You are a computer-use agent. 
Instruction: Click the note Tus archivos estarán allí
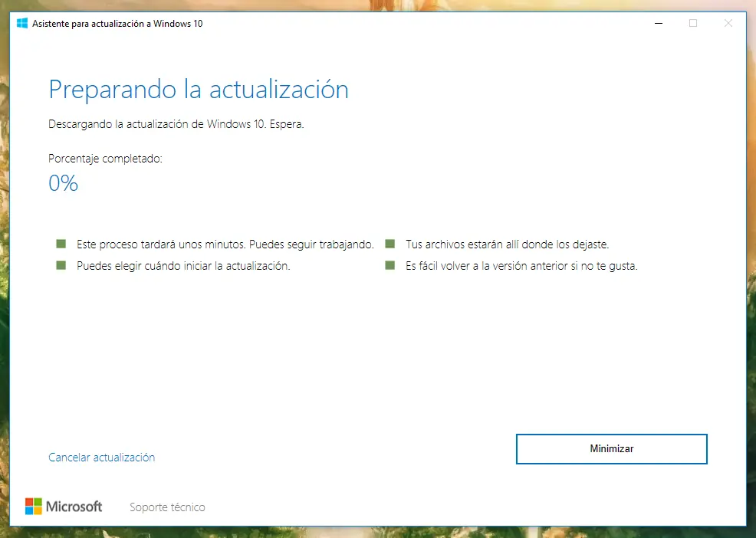(x=508, y=244)
